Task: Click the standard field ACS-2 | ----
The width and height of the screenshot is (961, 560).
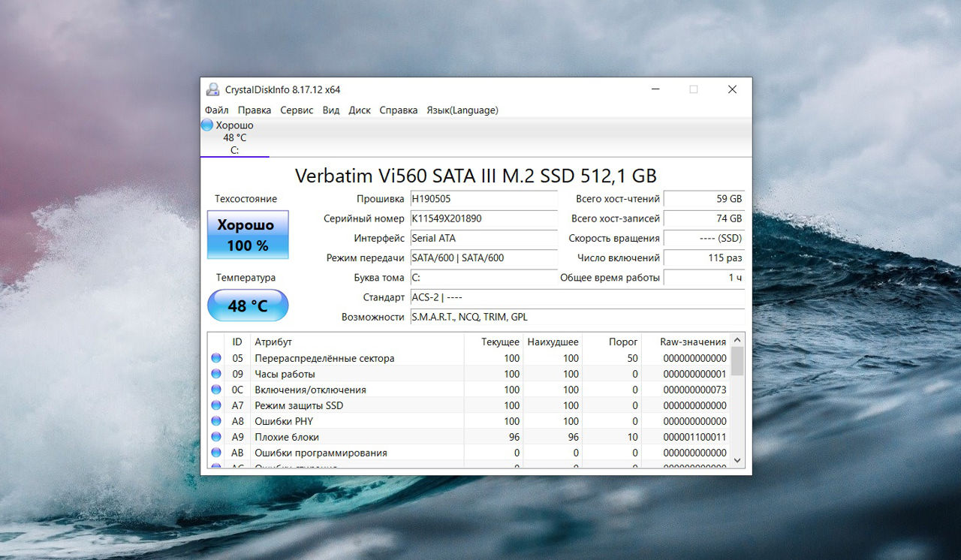Action: 577,297
